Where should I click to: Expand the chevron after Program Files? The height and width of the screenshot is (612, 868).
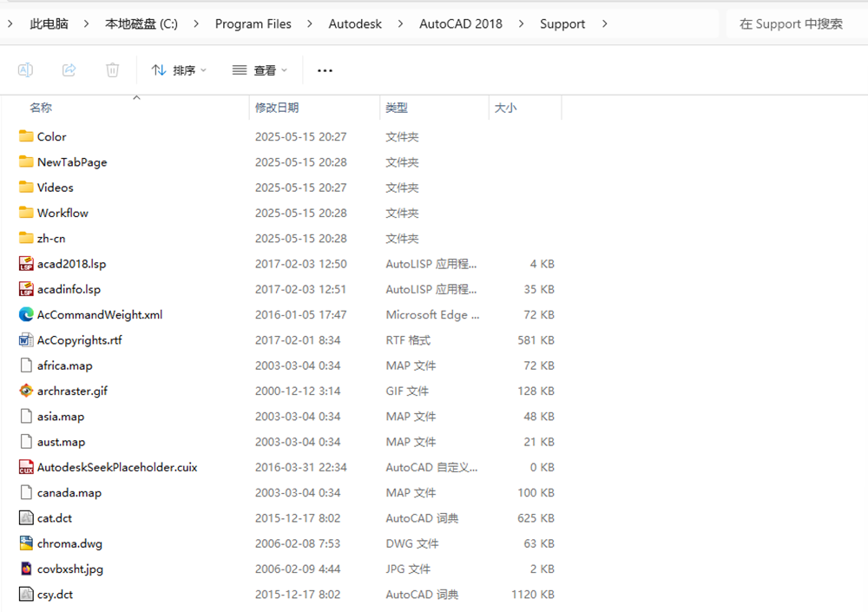click(x=310, y=23)
